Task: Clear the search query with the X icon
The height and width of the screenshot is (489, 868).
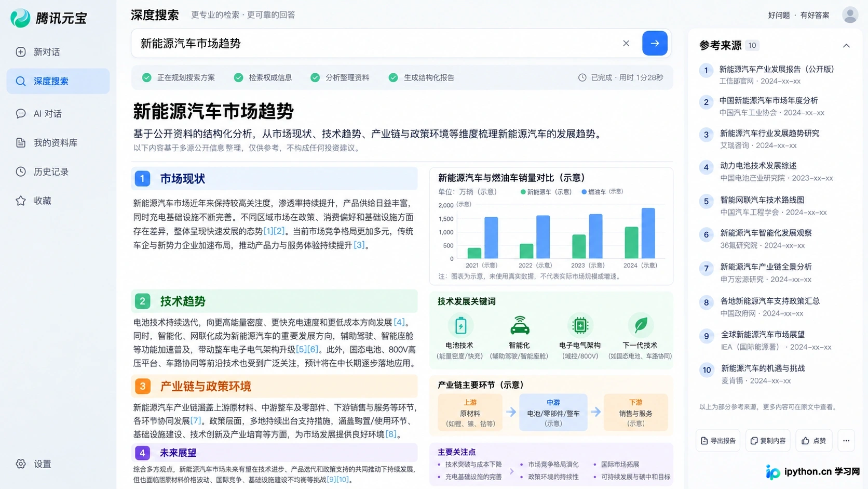Action: [x=626, y=43]
